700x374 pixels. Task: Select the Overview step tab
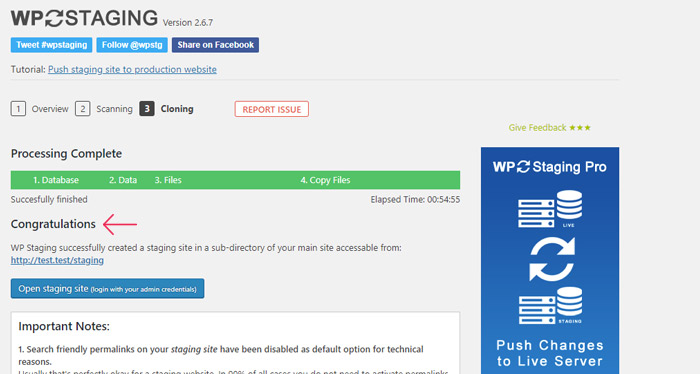(50, 109)
